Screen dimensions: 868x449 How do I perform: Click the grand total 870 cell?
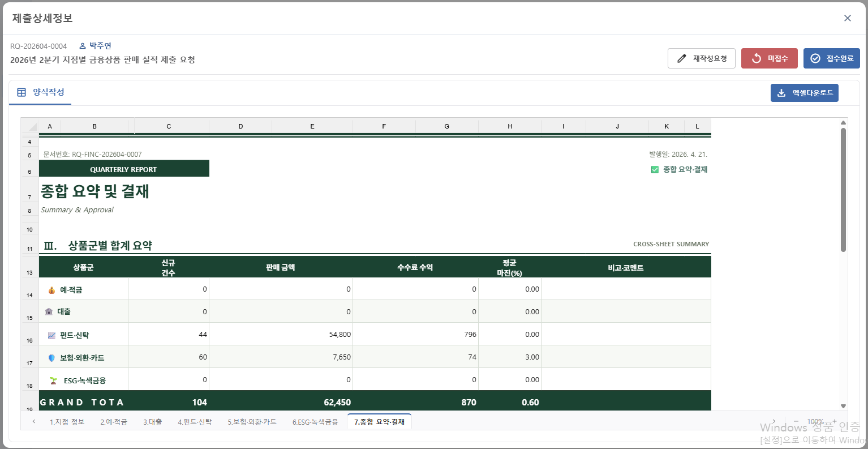click(x=415, y=401)
